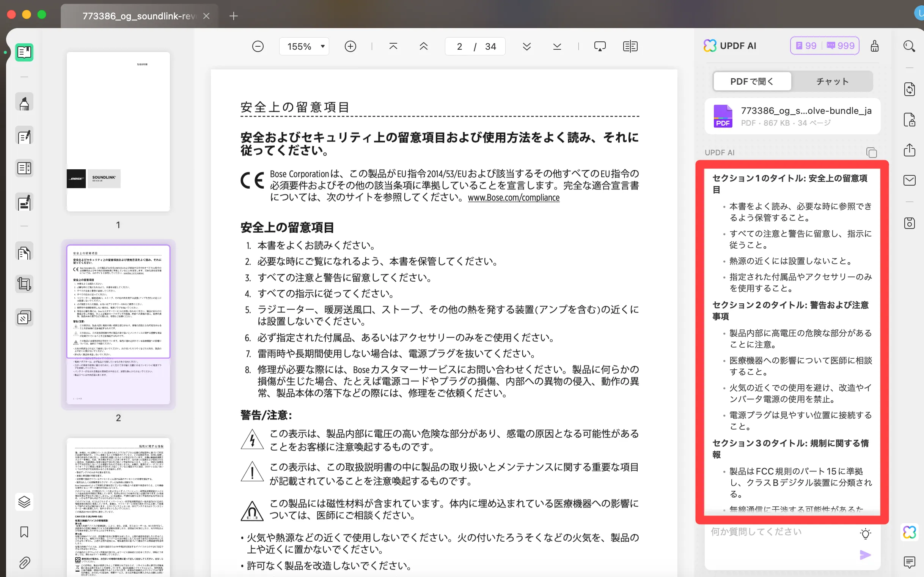Select the page 1 thumbnail
This screenshot has width=924, height=577.
point(118,131)
